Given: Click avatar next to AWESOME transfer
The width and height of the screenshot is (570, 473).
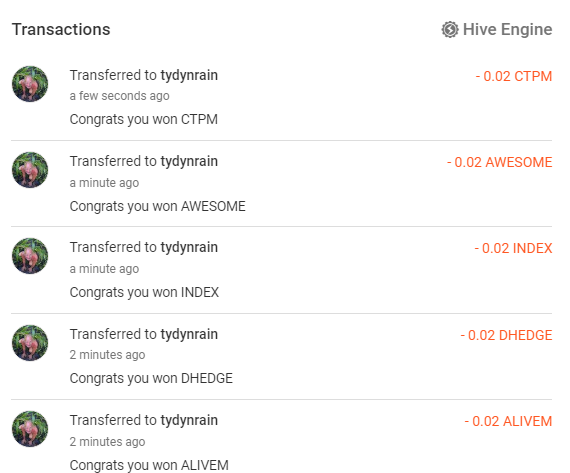Looking at the screenshot, I should point(30,170).
